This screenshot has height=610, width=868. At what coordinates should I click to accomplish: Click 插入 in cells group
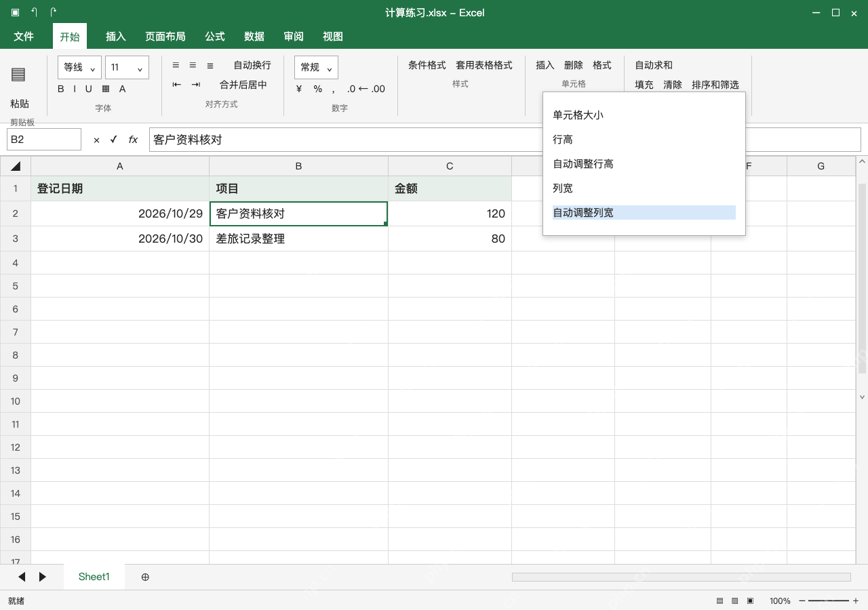click(545, 65)
